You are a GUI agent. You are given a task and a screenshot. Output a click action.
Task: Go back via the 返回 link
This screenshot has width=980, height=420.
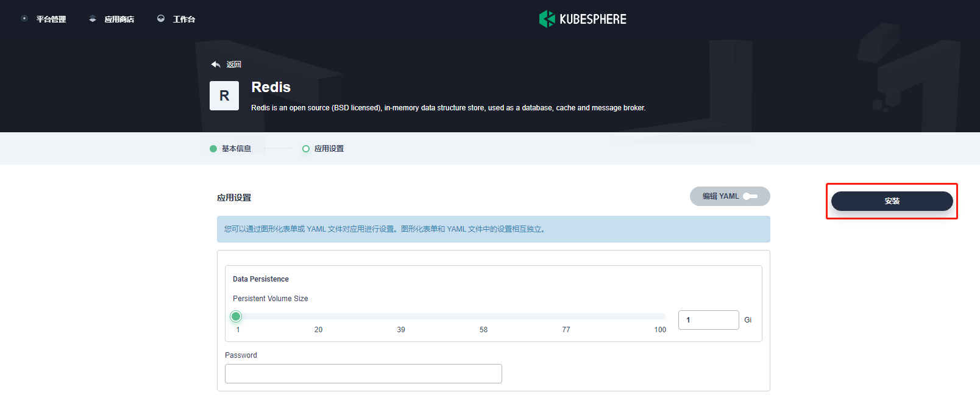pos(234,65)
